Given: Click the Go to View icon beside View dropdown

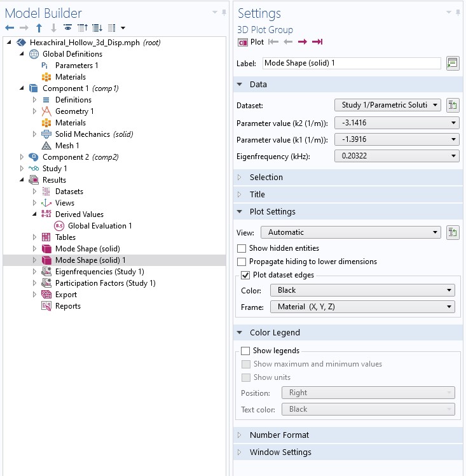Looking at the screenshot, I should [453, 232].
